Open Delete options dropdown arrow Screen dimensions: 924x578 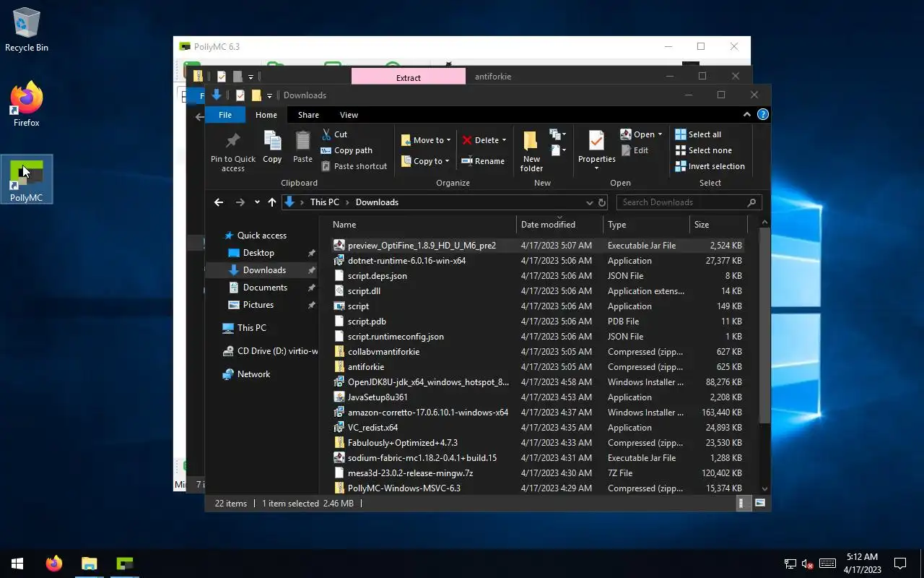504,140
